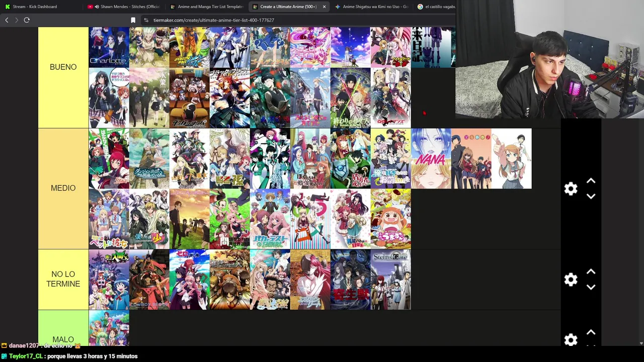Click chat username Teylor17_CL
644x362 pixels.
(x=26, y=356)
